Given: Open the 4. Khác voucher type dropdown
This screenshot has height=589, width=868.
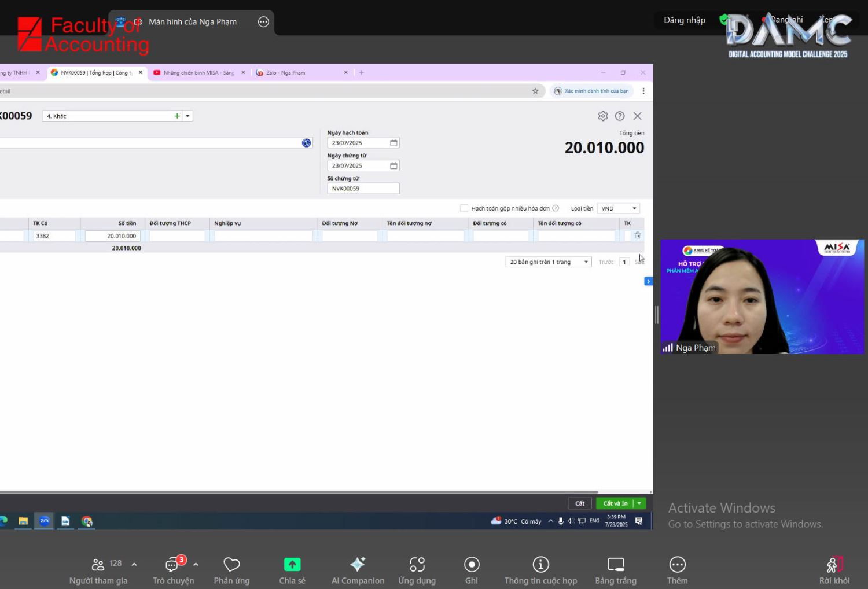Looking at the screenshot, I should coord(187,116).
